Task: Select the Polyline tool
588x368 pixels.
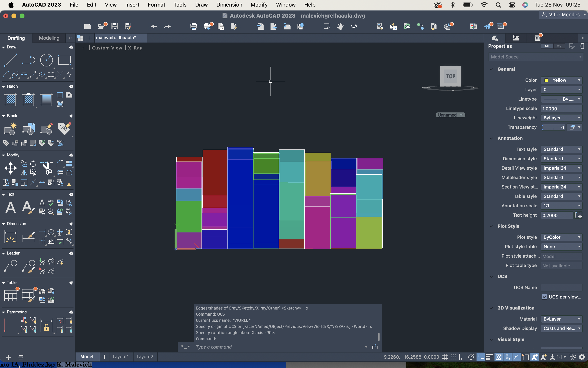Action: (x=28, y=60)
